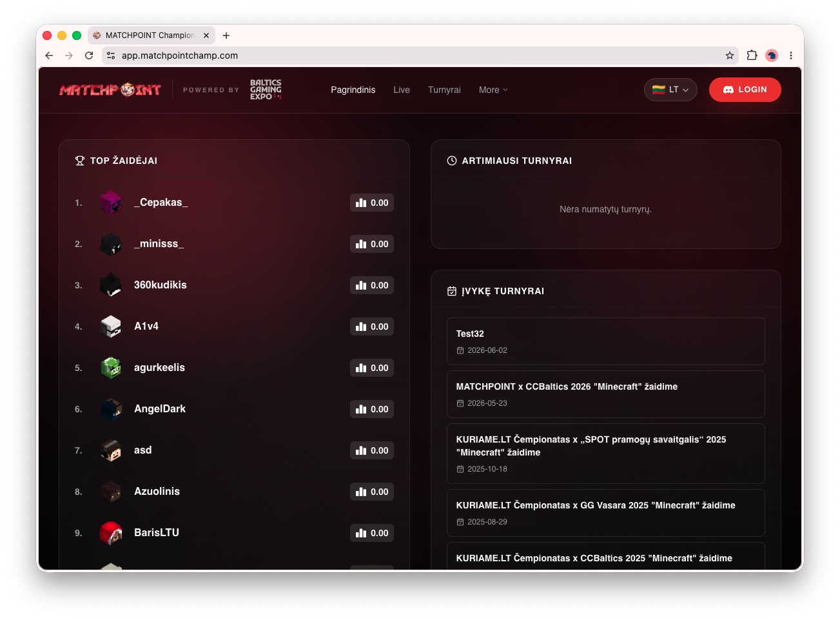Open the Turnyrai navigation item

(444, 90)
